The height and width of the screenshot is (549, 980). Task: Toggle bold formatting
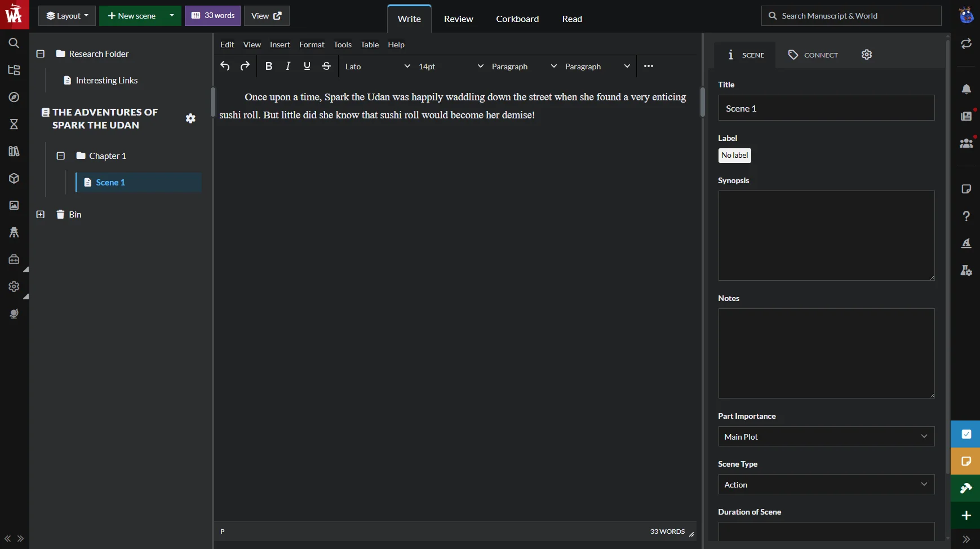pos(269,66)
